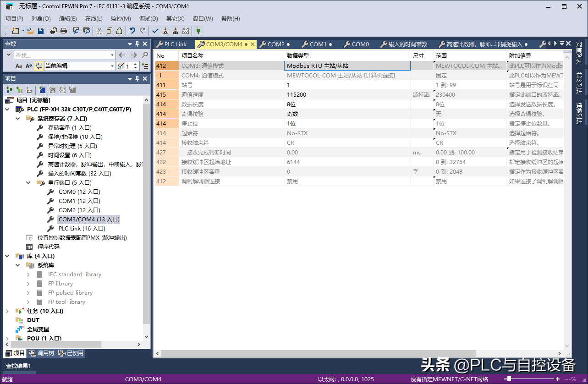Toggle the whole word A→ search option

tap(29, 66)
